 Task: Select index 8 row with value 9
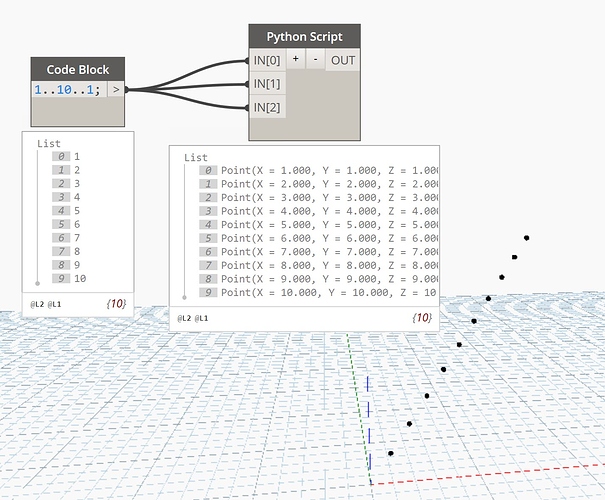(66, 265)
